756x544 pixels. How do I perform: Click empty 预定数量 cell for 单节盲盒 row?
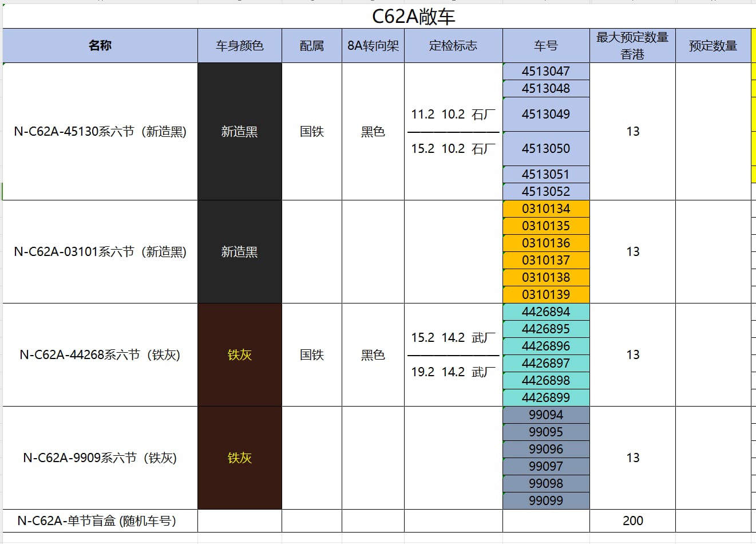713,521
